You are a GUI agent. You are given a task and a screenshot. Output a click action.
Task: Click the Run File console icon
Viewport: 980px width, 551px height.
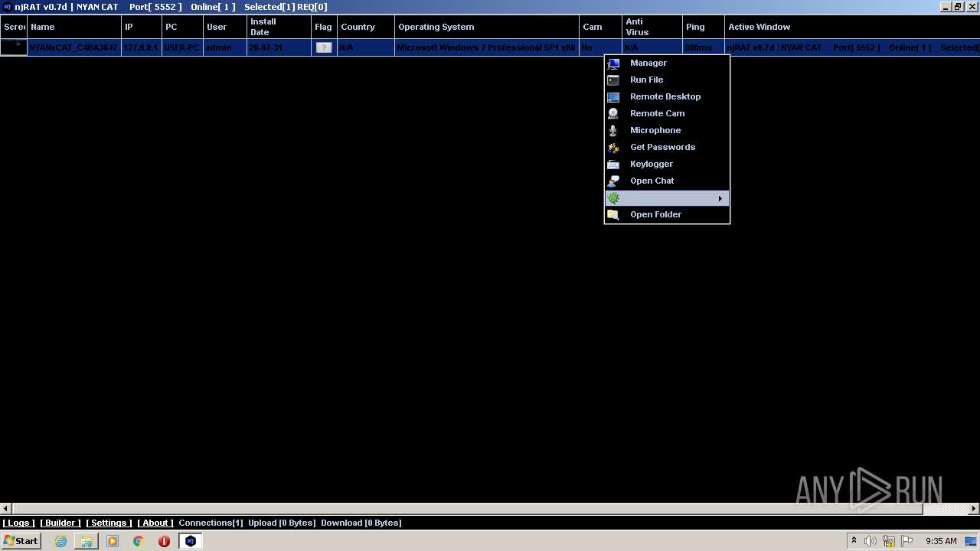tap(613, 80)
